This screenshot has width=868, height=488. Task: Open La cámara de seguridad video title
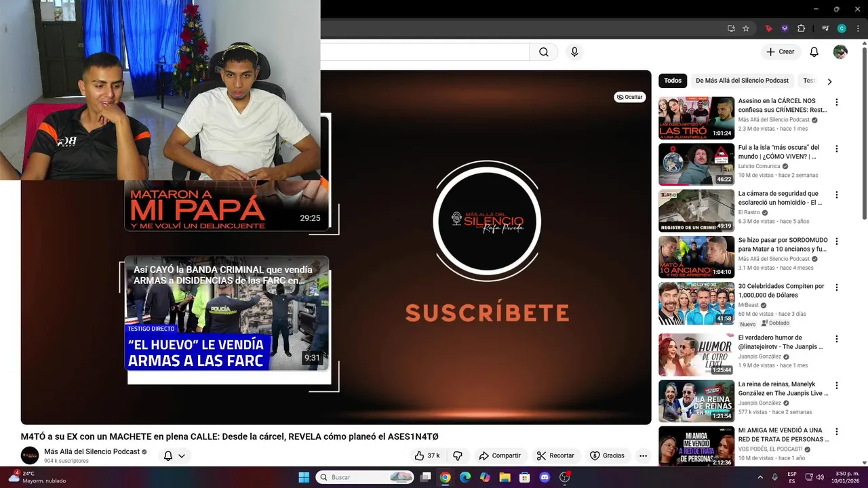pos(781,198)
